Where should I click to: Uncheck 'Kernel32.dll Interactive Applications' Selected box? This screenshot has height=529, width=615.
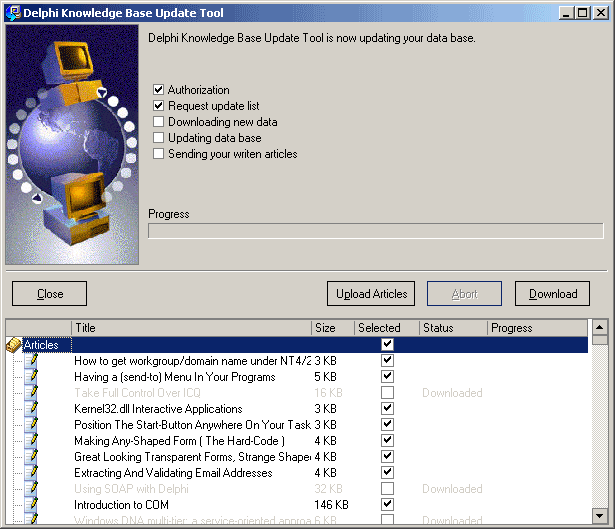coord(388,409)
